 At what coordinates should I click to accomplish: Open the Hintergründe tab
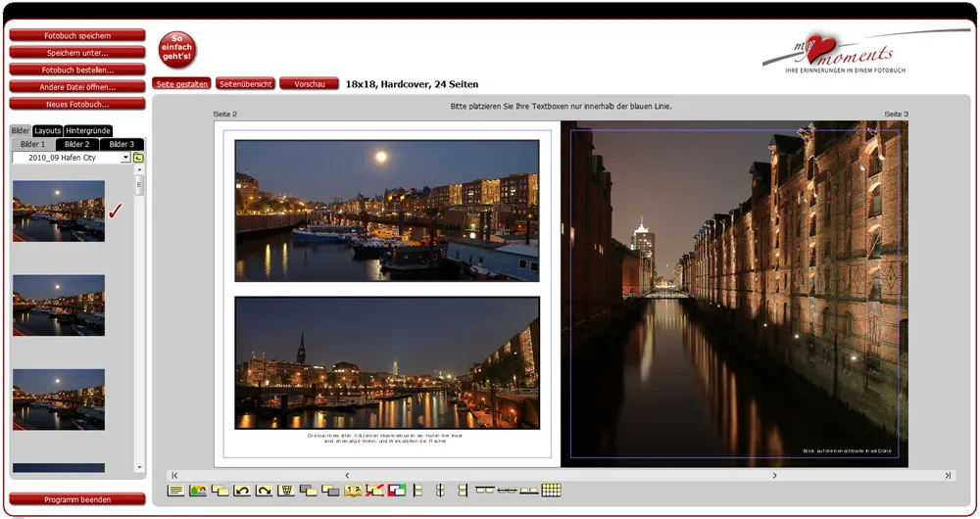[x=88, y=130]
